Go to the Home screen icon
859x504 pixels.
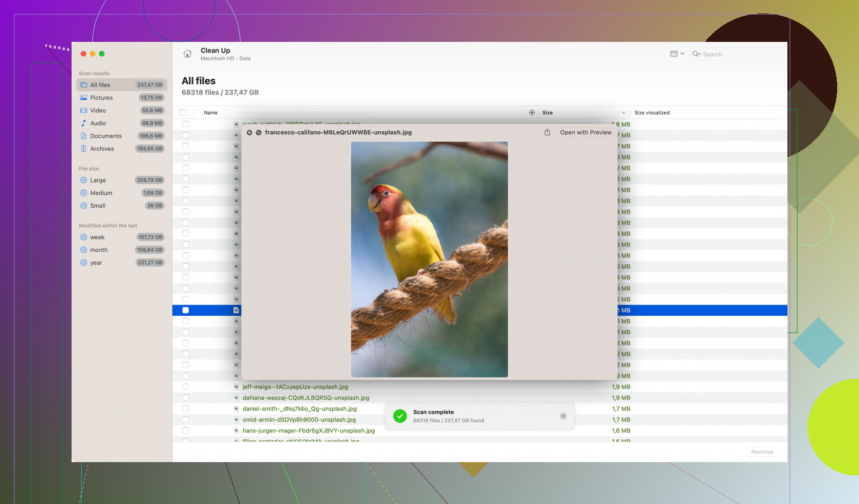187,54
